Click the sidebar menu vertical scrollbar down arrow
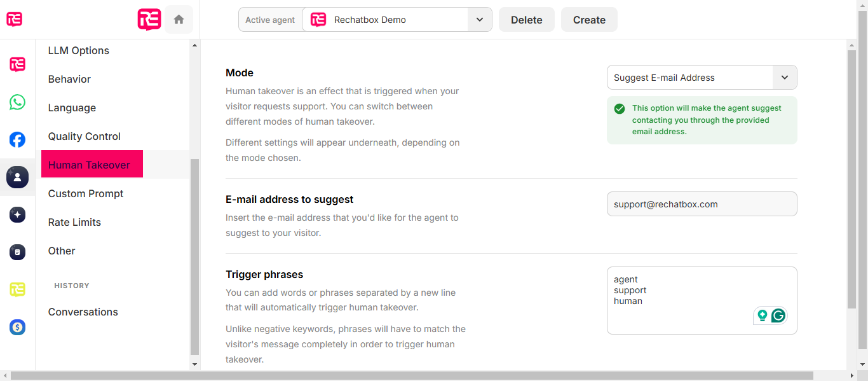868x381 pixels. coord(194,364)
